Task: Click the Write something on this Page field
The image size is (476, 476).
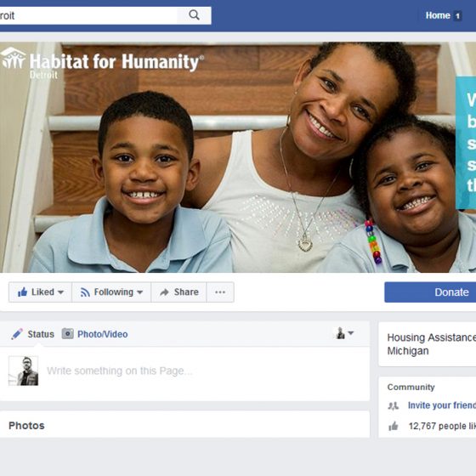Action: pos(207,371)
